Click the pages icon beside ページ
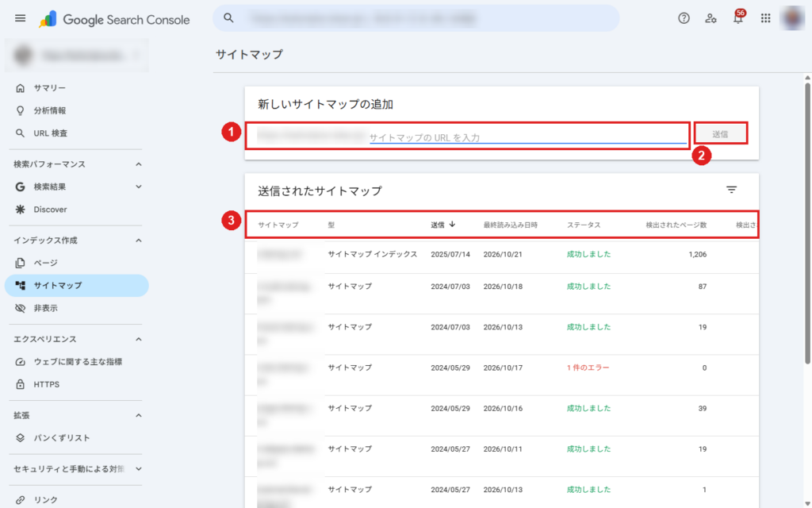 20,263
